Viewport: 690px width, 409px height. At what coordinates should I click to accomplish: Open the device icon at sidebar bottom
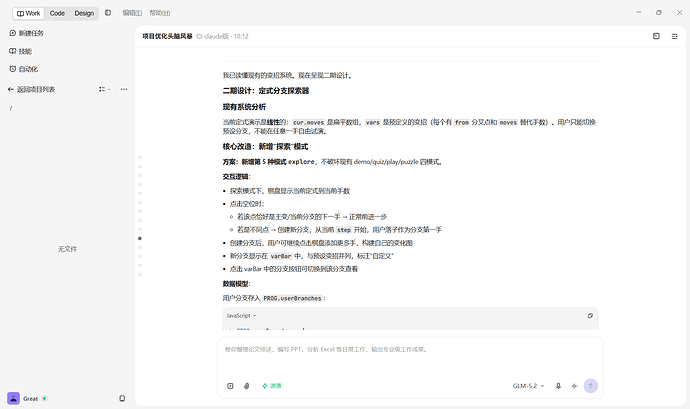click(x=122, y=398)
